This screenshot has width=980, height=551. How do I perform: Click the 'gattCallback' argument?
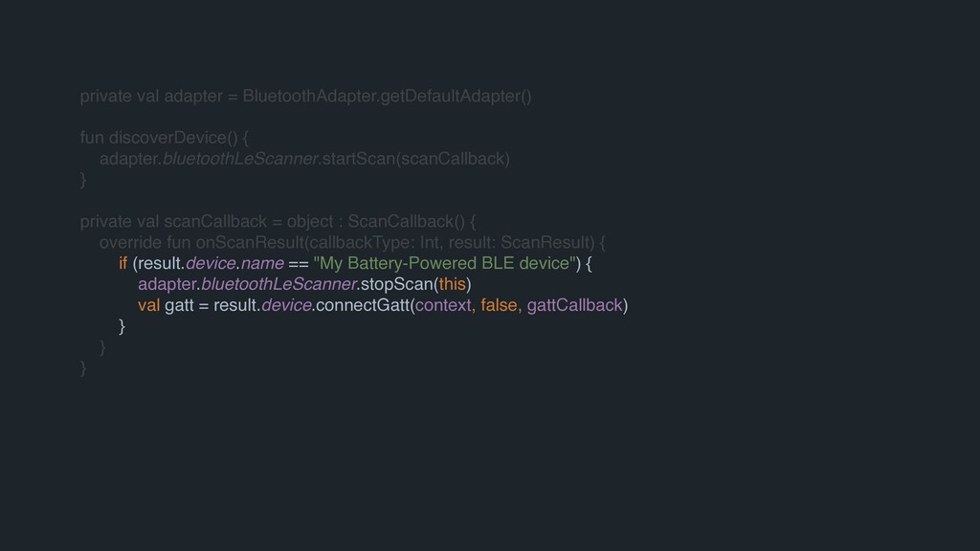pos(575,305)
